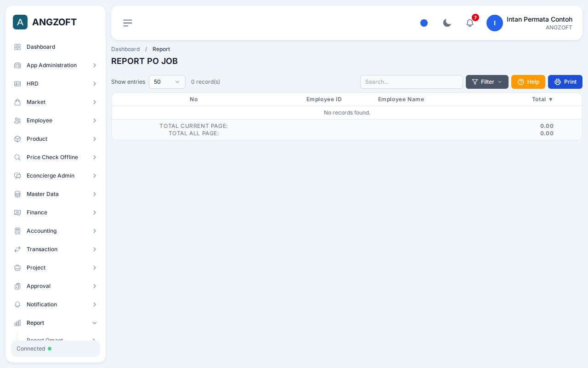Open notifications bell icon
Image resolution: width=588 pixels, height=368 pixels.
click(x=470, y=23)
